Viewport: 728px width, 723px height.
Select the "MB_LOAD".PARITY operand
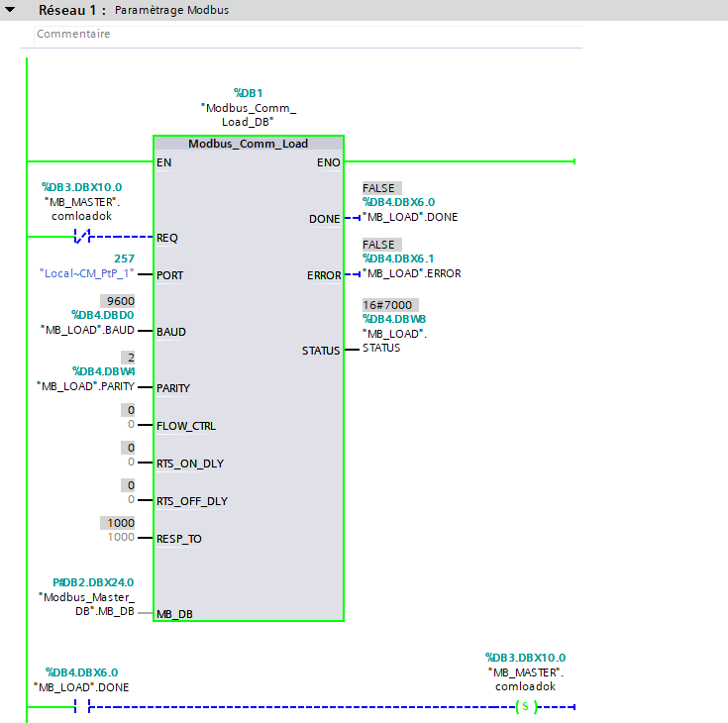[85, 386]
